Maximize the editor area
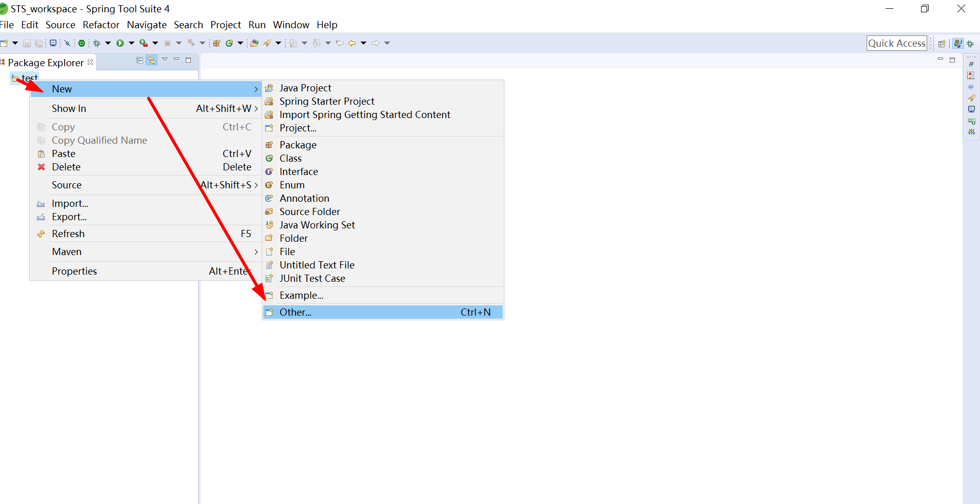Screen dimensions: 980x504 952,60
